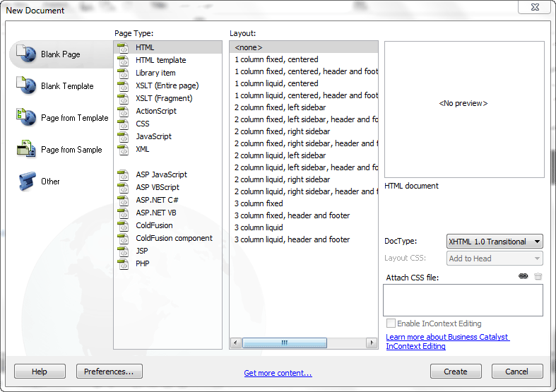556x392 pixels.
Task: Open the Get more content link
Action: [278, 373]
